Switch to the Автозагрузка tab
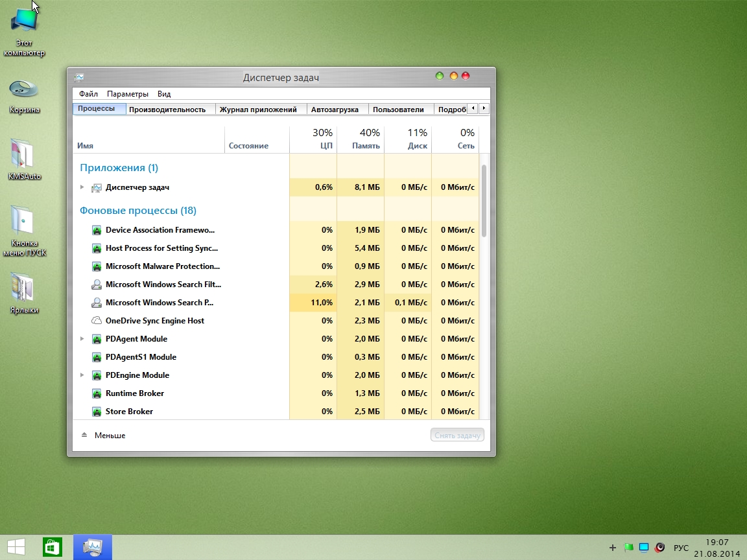The height and width of the screenshot is (560, 747). coord(335,110)
